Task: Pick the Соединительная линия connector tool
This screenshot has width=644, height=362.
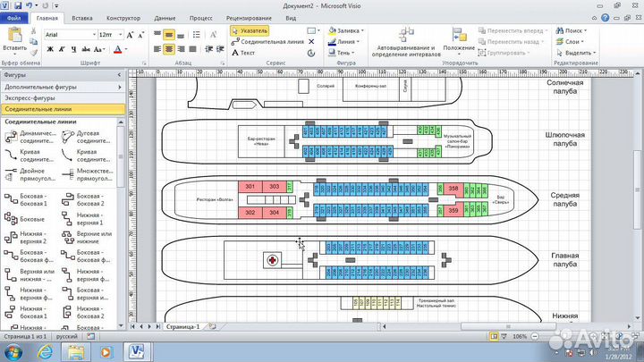Action: tap(267, 42)
